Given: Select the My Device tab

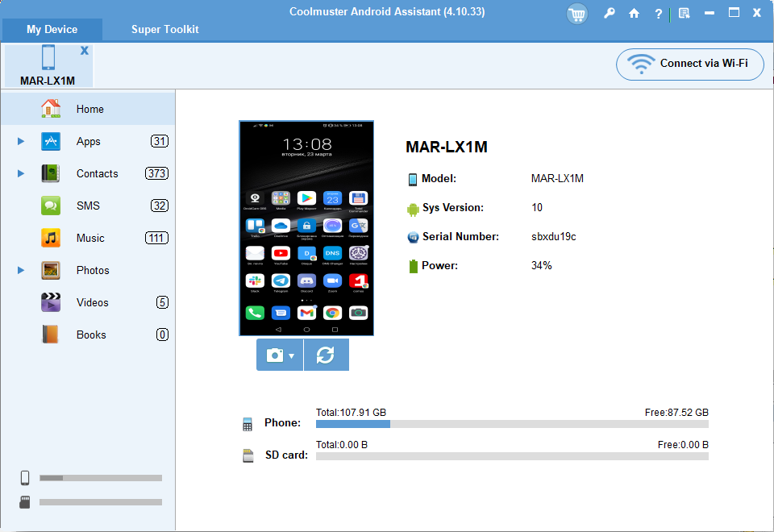Looking at the screenshot, I should [52, 29].
